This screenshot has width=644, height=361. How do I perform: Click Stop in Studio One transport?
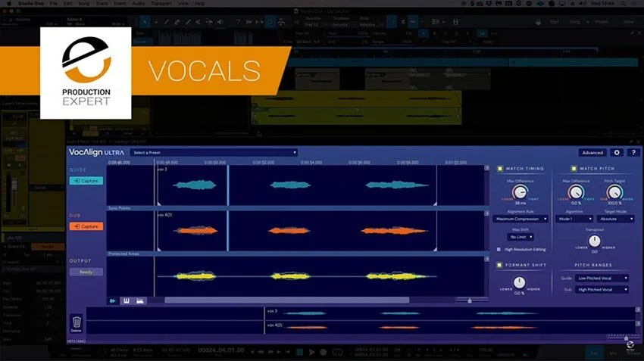point(300,352)
